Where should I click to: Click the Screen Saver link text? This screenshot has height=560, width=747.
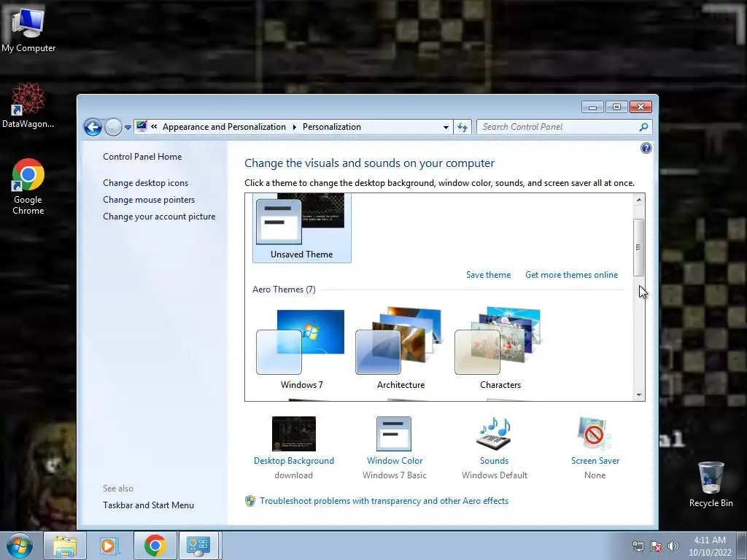click(595, 461)
